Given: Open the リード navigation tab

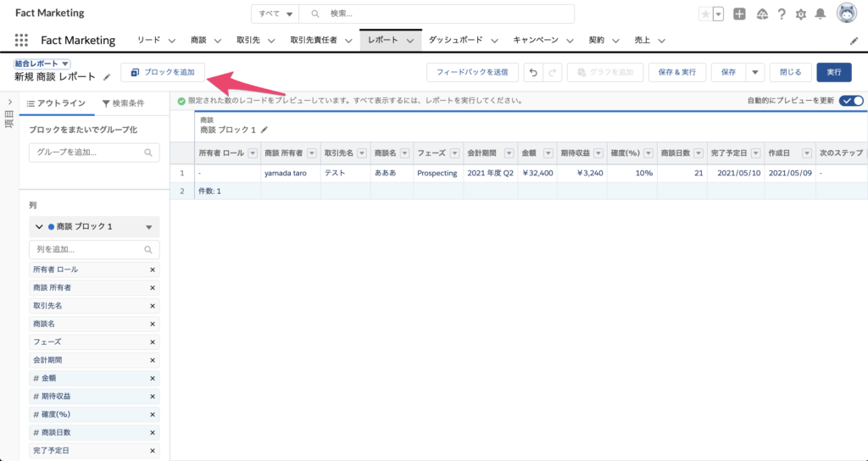Looking at the screenshot, I should pyautogui.click(x=148, y=40).
